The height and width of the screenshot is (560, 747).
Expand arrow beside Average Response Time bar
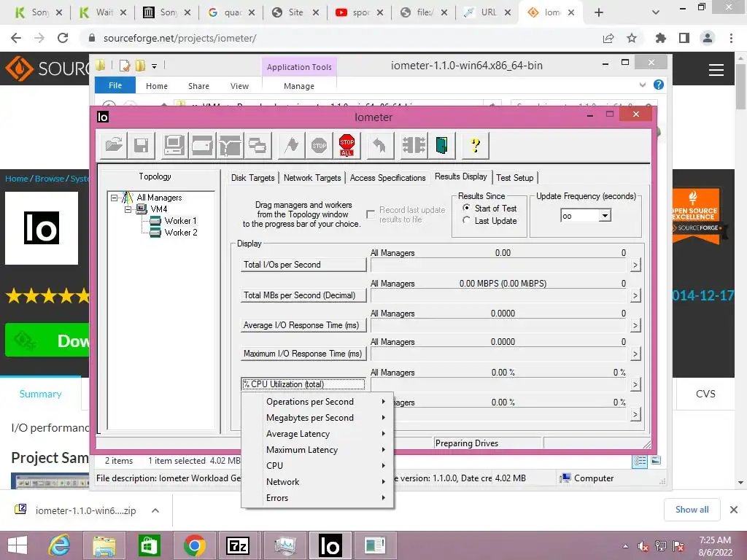(x=635, y=326)
